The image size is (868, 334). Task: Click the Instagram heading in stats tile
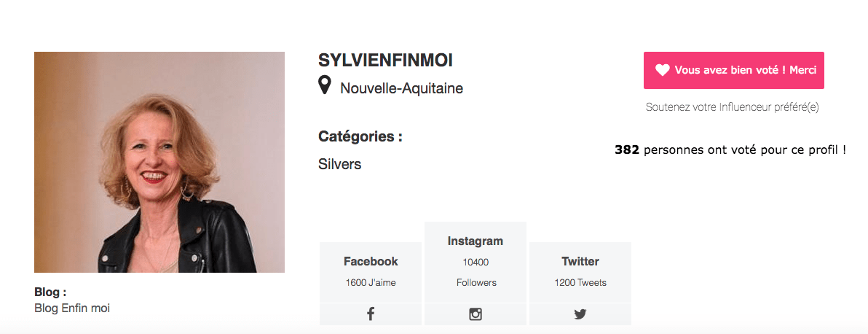(476, 241)
